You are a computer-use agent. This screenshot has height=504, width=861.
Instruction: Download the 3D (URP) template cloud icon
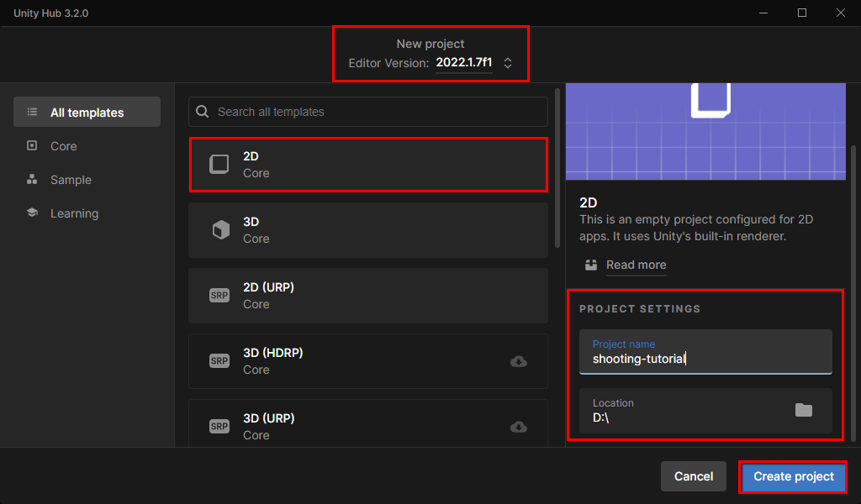click(x=518, y=427)
